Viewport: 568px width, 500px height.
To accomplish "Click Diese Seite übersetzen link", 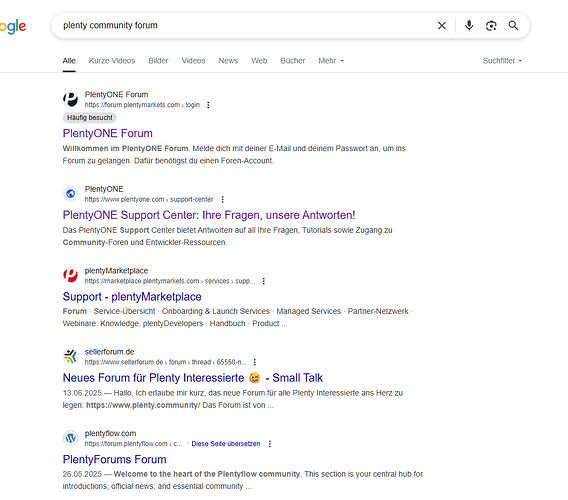I will coord(226,444).
